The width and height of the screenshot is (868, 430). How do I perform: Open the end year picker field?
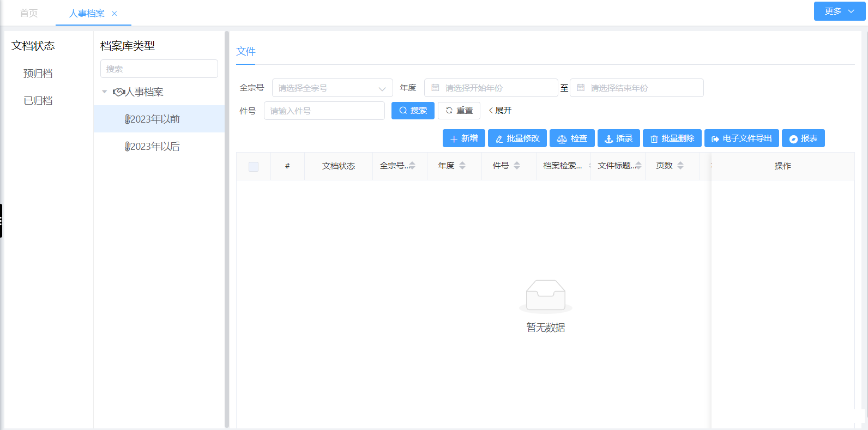637,88
